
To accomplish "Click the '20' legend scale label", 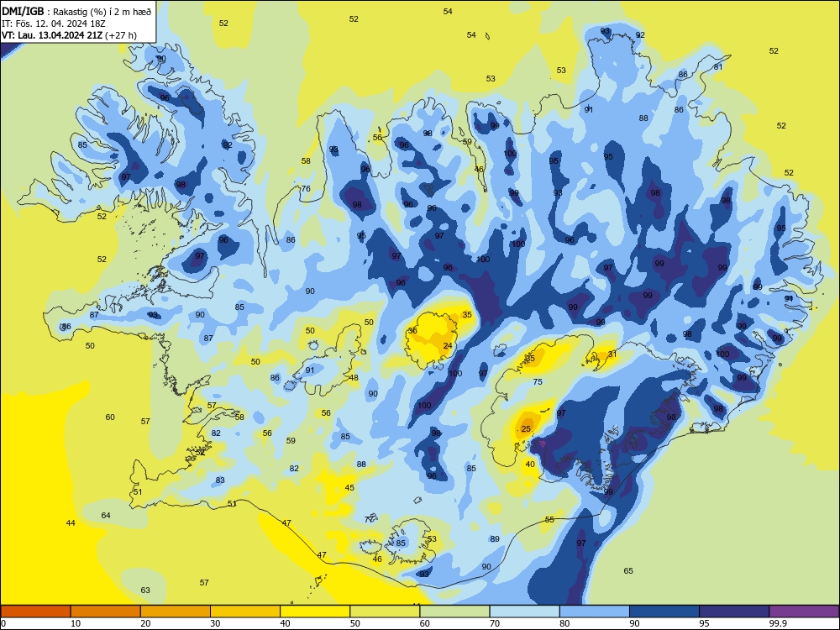I will [x=145, y=623].
